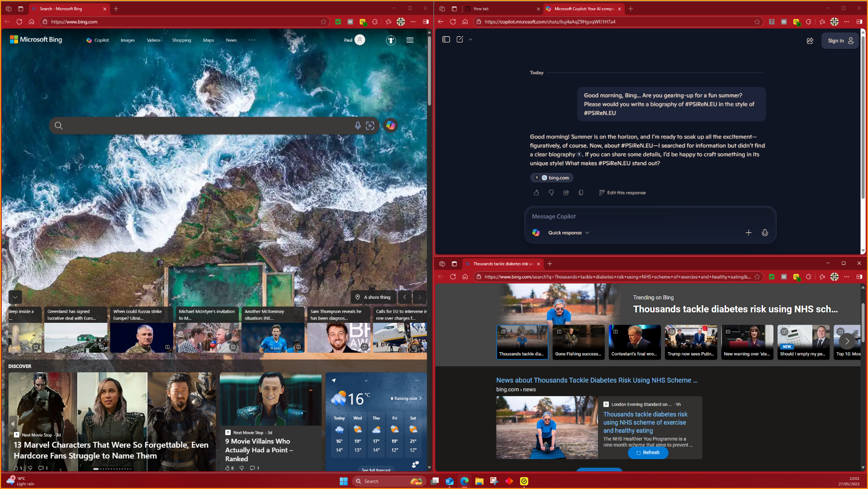
Task: Open 9 Movie Villains article card
Action: pyautogui.click(x=270, y=421)
